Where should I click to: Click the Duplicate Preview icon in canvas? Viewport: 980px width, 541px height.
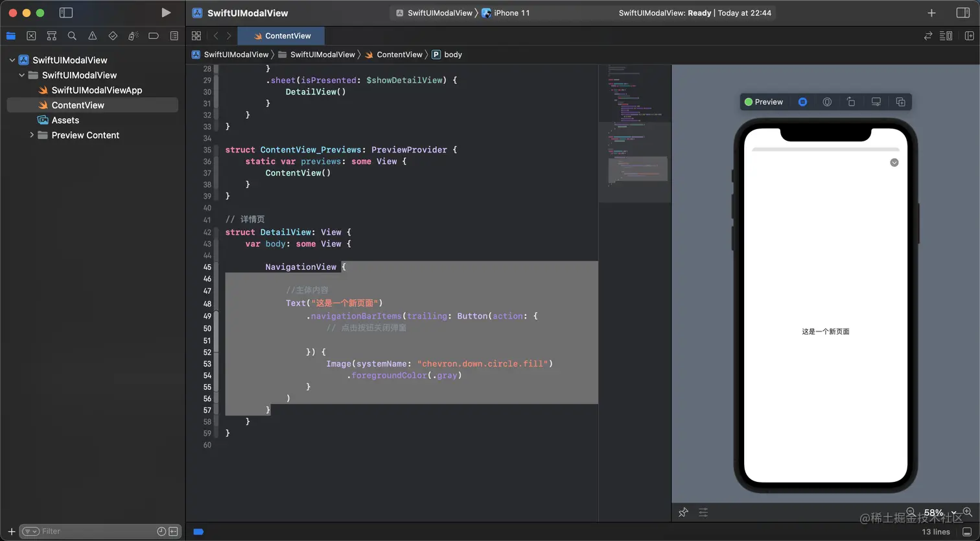point(900,102)
